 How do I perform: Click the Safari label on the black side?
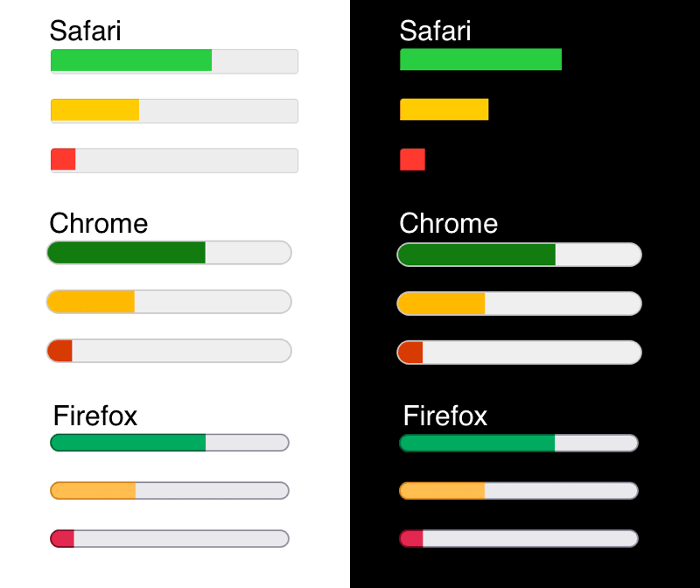pos(435,31)
